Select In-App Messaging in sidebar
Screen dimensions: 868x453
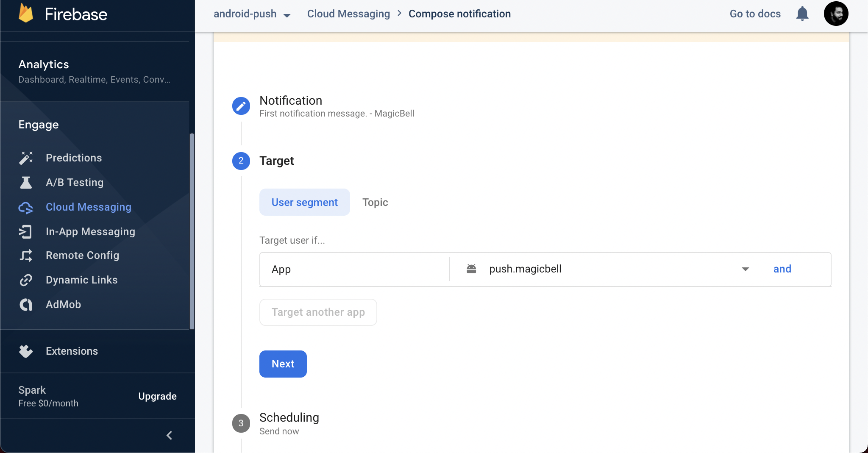(x=90, y=231)
